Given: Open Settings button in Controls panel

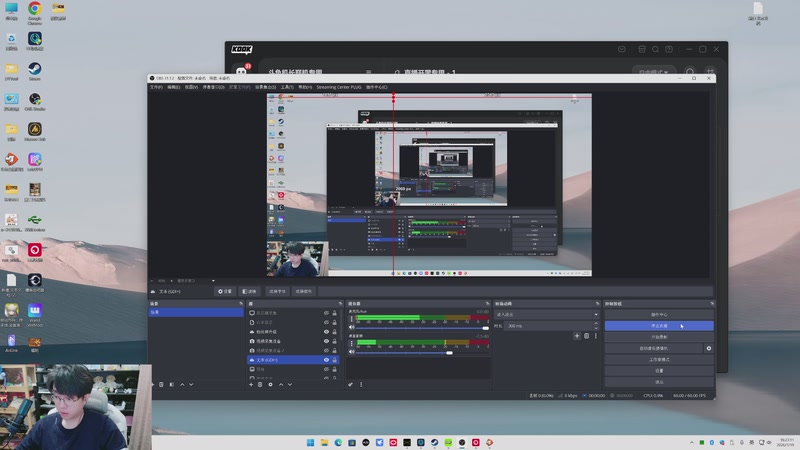Looking at the screenshot, I should coord(659,371).
